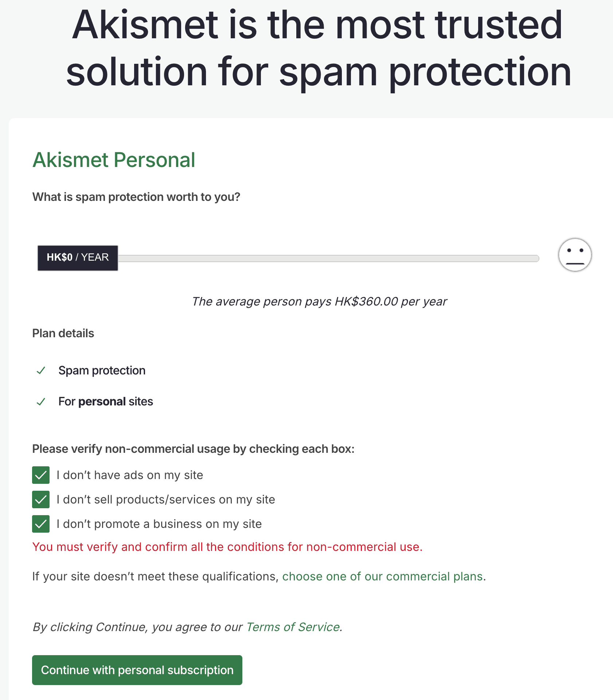Click the "I don't sell products/services" label text

pos(165,499)
